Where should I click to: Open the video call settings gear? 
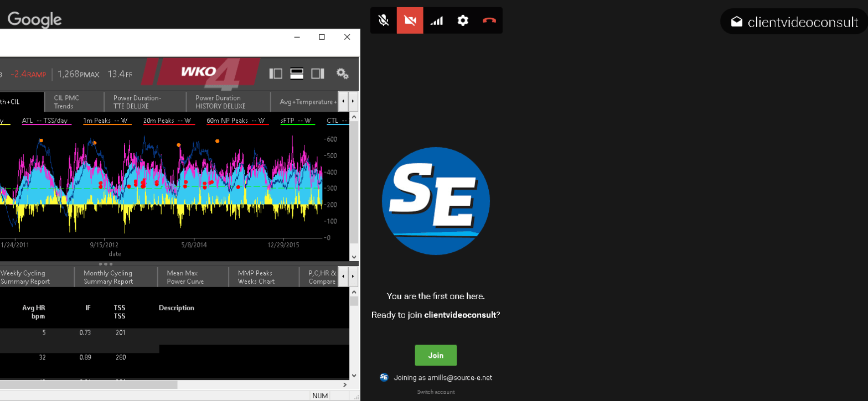[463, 20]
